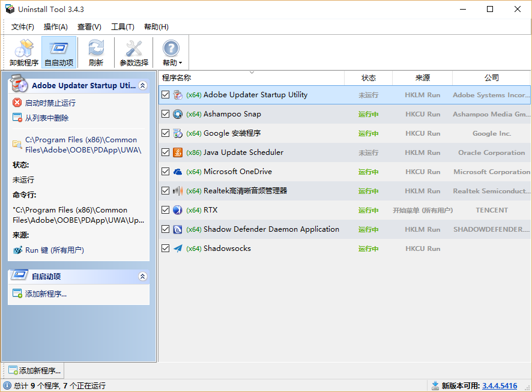Open the 帮助 toolbar dropdown arrow

tap(181, 63)
